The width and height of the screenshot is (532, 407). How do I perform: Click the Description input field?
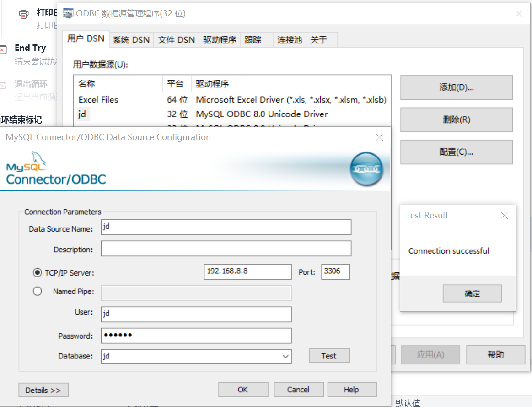coord(226,249)
